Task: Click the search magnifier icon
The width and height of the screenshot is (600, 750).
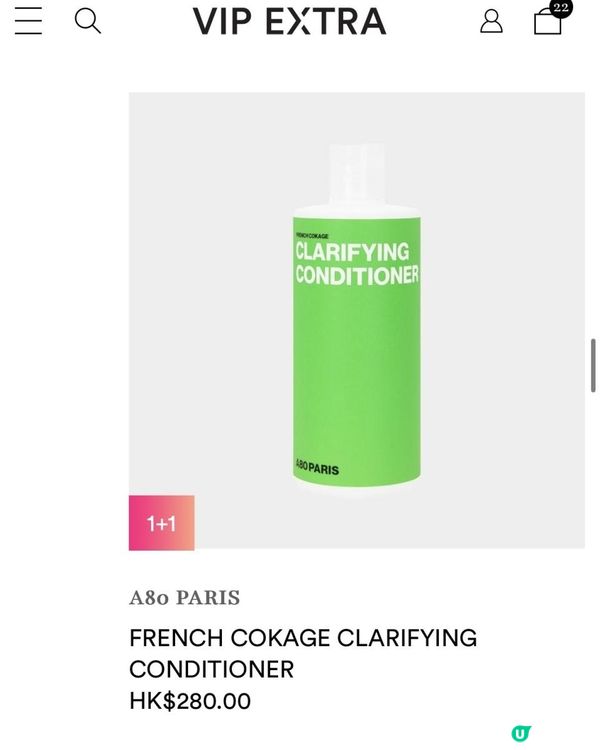Action: tap(88, 21)
